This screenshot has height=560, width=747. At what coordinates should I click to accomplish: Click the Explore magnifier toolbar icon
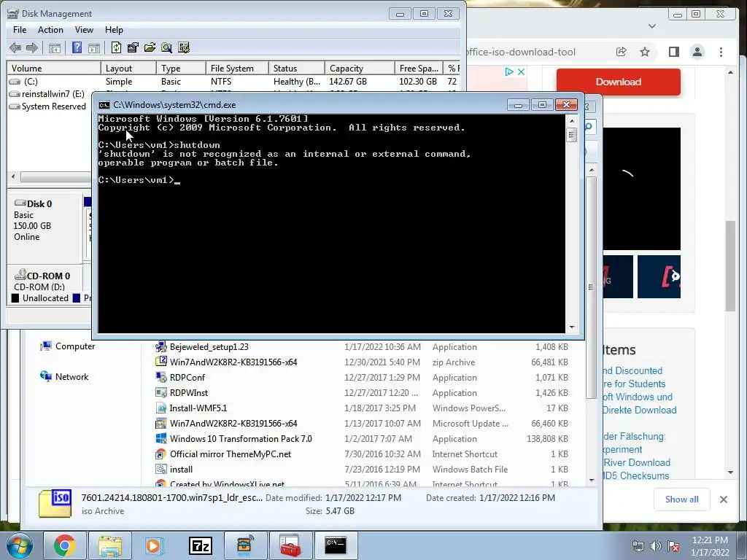[166, 47]
